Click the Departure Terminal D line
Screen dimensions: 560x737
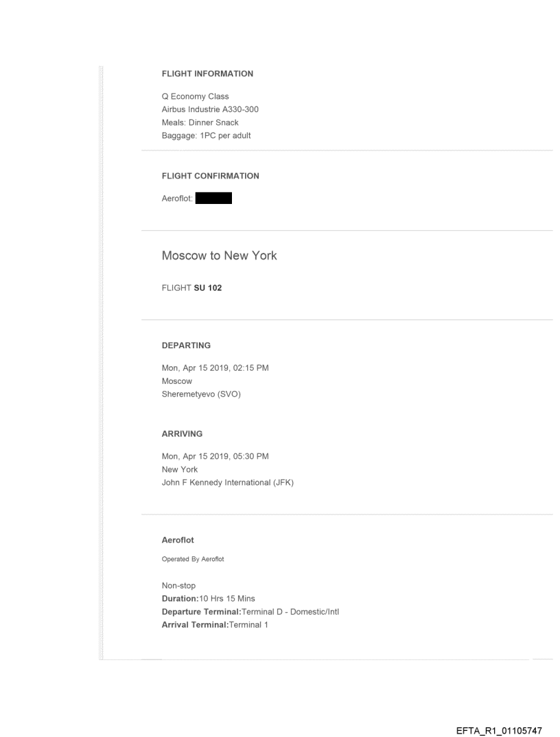pyautogui.click(x=246, y=612)
